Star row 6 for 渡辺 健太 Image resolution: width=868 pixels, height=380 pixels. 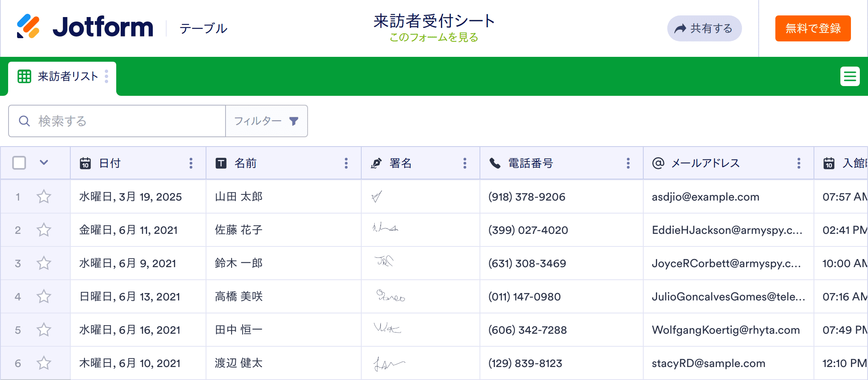[x=44, y=363]
